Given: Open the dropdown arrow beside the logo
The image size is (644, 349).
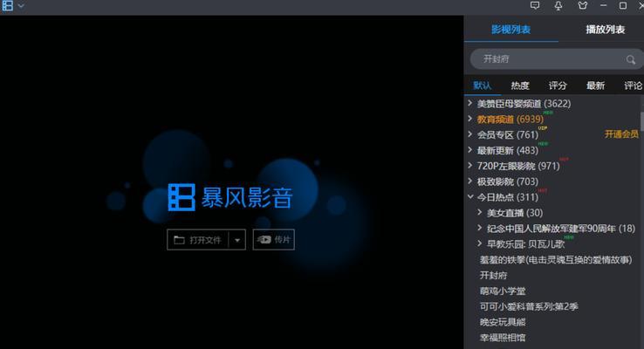Looking at the screenshot, I should click(x=21, y=6).
